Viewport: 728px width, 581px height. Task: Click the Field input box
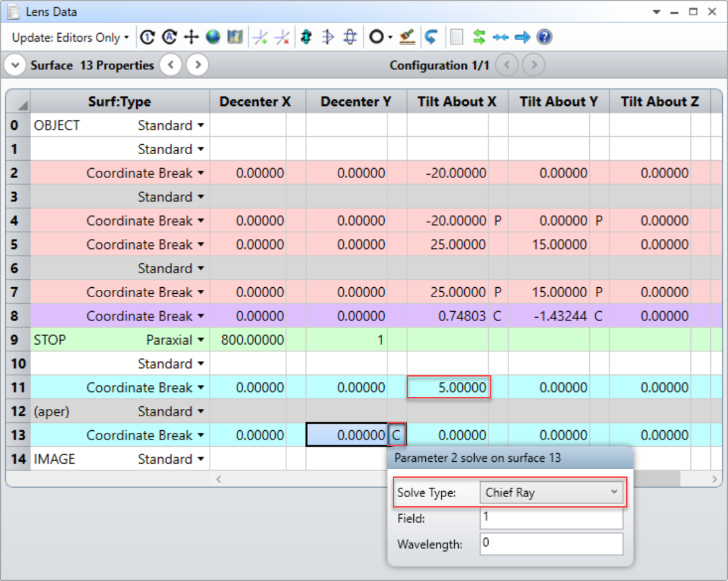point(551,517)
